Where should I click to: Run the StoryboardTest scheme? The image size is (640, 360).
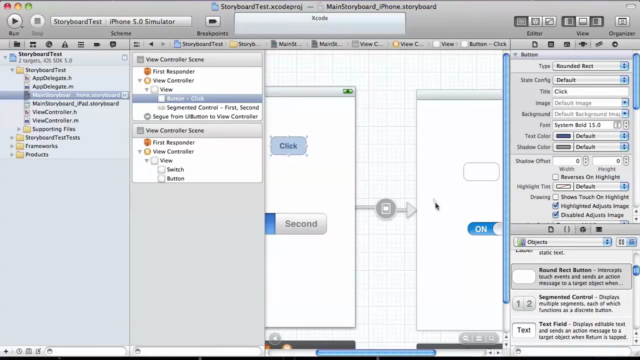[x=14, y=21]
